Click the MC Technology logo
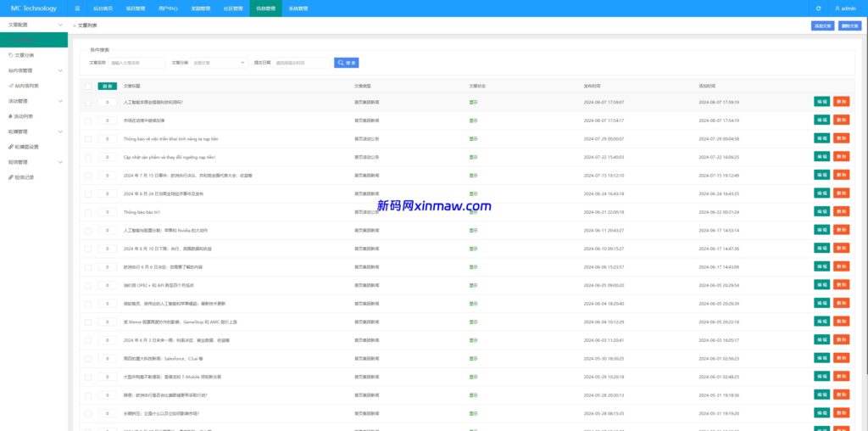The height and width of the screenshot is (431, 868). [34, 8]
